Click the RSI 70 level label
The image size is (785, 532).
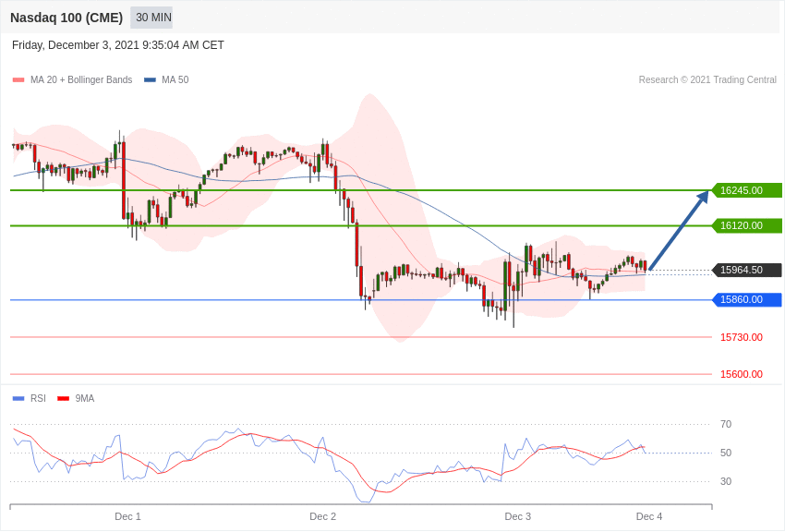(x=726, y=424)
